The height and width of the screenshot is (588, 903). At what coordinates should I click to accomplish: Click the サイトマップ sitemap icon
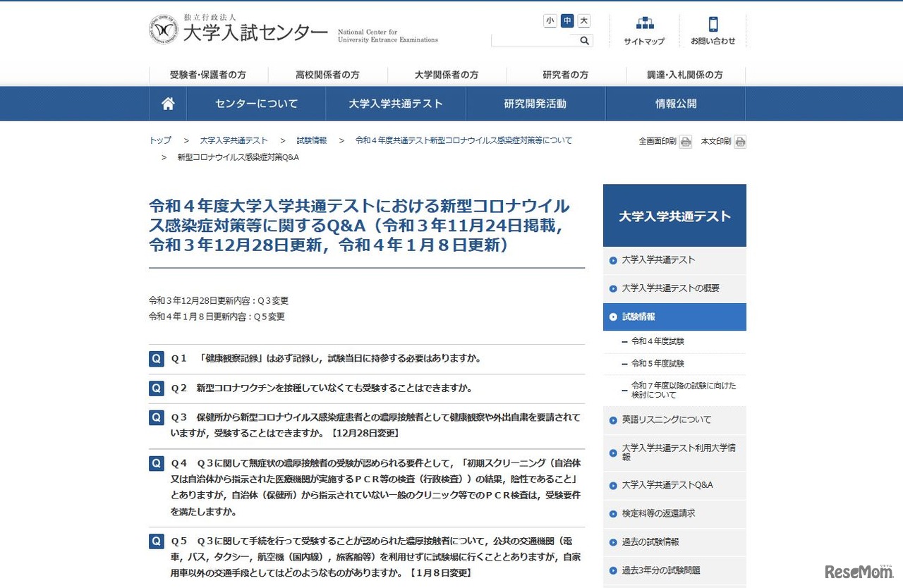(x=643, y=27)
